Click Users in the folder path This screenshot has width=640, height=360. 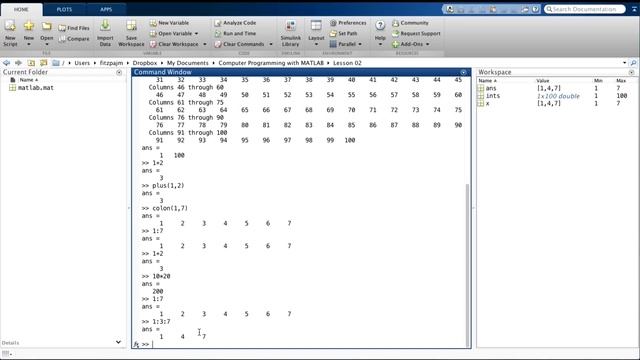tap(82, 63)
